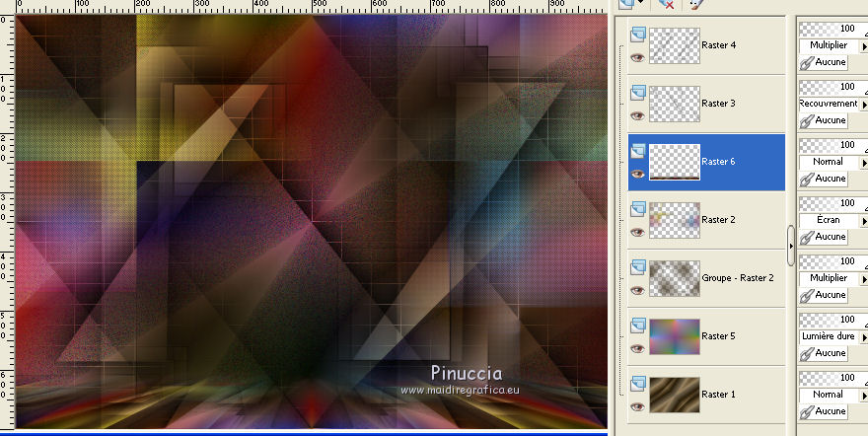
Task: Open the Recouvrement blend mode dropdown
Action: pos(833,104)
